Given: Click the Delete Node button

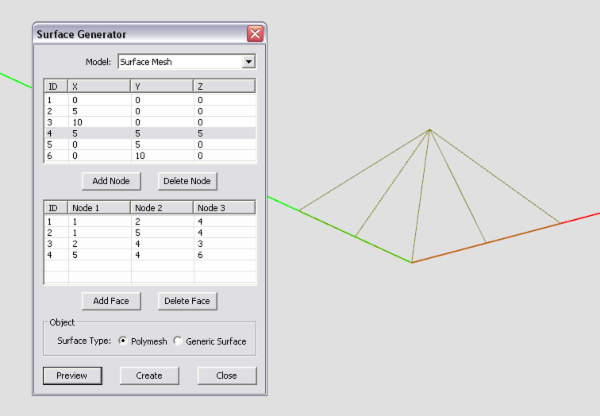Looking at the screenshot, I should coord(188,181).
